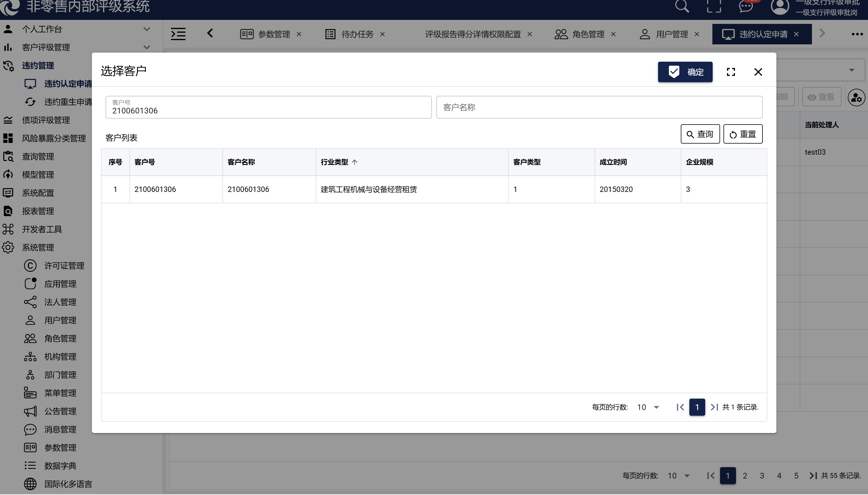Collapse sidebar with the menu fold icon
The height and width of the screenshot is (495, 868).
pos(178,34)
